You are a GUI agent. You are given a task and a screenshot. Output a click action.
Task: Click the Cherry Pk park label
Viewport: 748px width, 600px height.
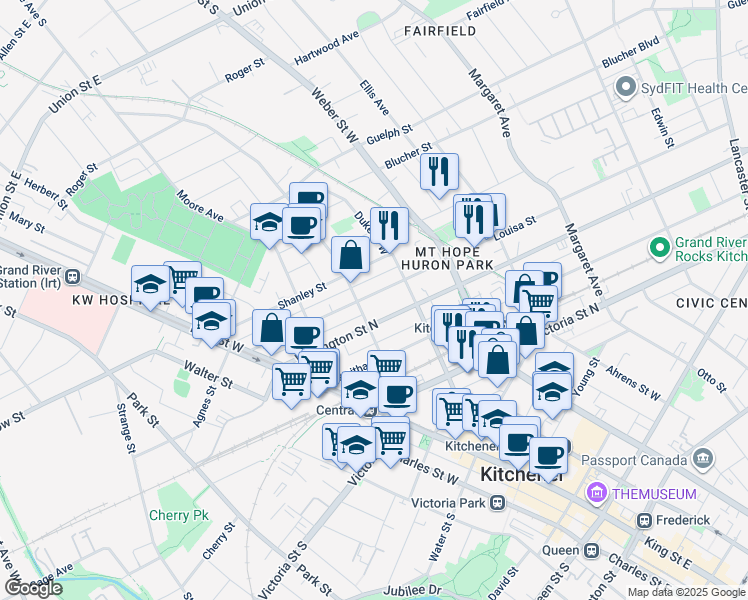click(179, 516)
